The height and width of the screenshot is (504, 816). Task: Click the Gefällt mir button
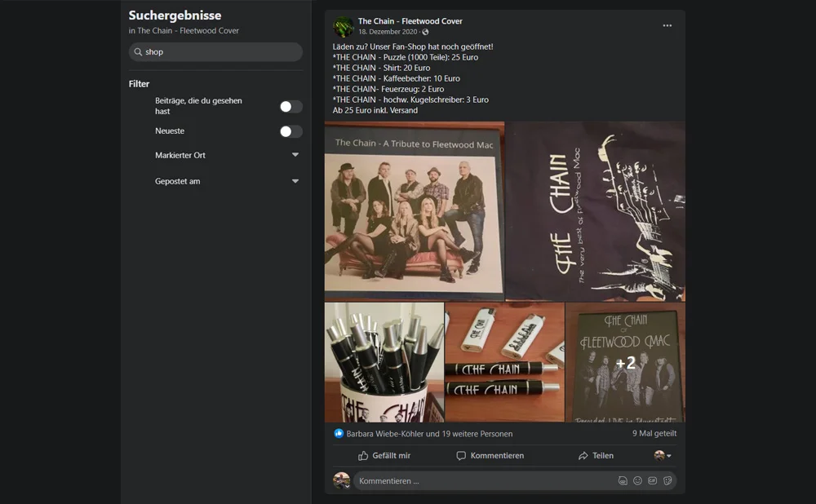pyautogui.click(x=384, y=456)
